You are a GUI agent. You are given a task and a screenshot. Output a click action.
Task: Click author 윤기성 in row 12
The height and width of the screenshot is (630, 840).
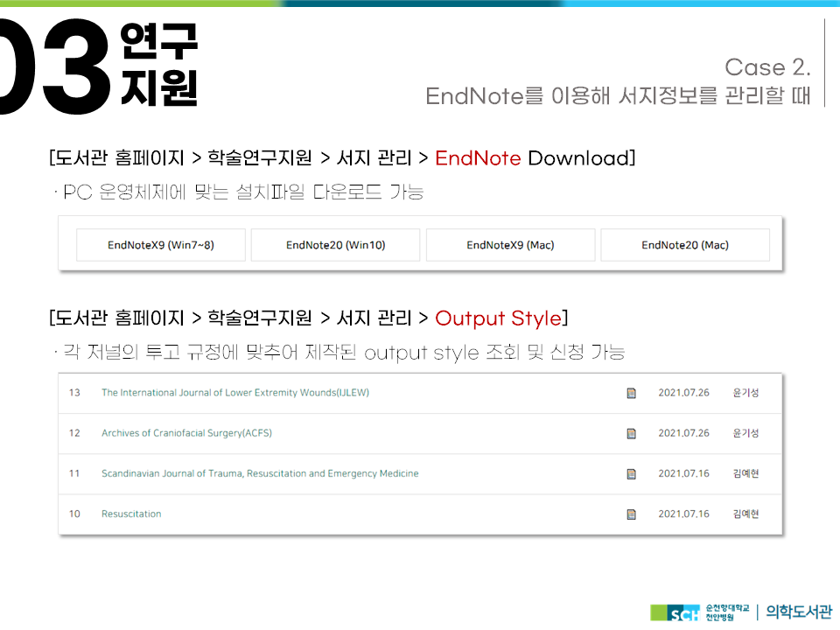(745, 433)
